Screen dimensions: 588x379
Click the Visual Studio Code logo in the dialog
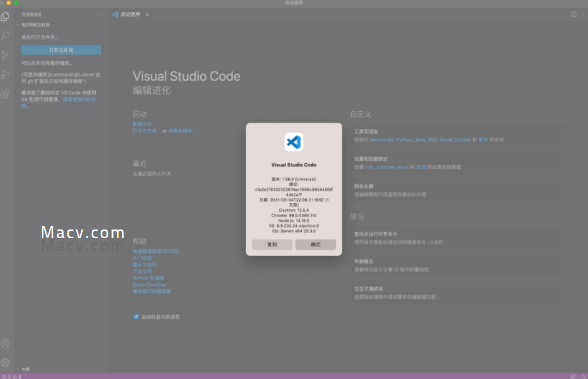click(294, 142)
